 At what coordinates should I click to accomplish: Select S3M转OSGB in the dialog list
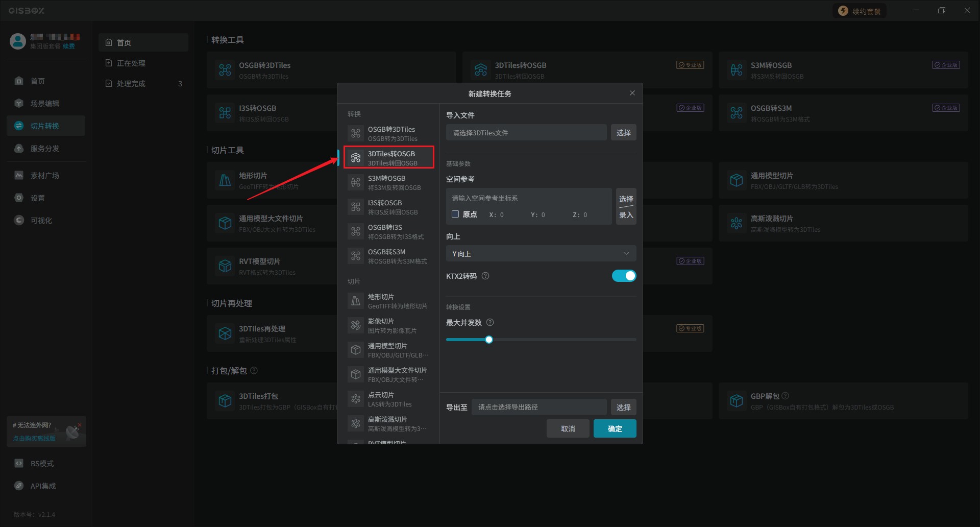tap(389, 183)
